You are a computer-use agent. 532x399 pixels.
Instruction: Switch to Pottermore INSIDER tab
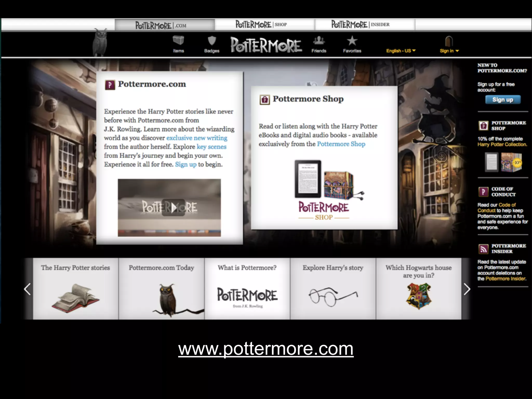click(x=365, y=25)
